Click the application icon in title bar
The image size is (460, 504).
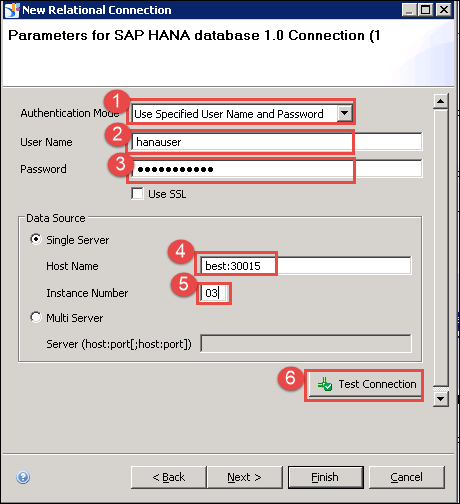tap(12, 10)
